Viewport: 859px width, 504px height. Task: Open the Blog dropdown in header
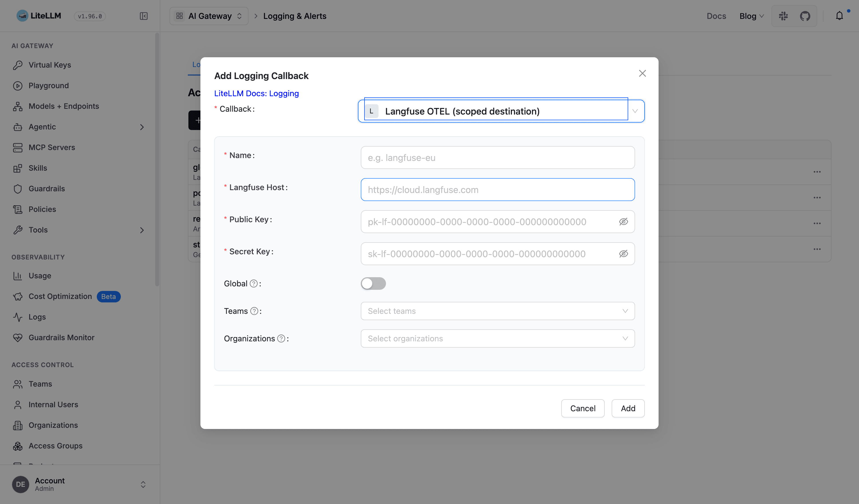751,16
